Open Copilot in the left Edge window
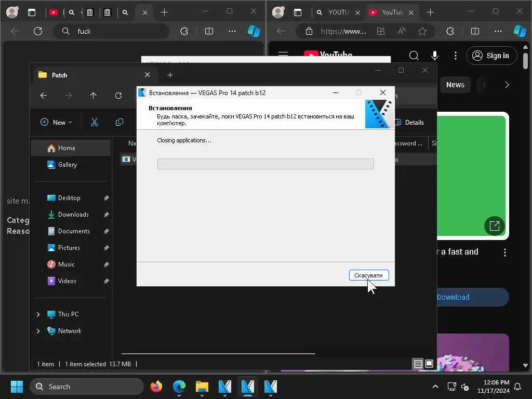 [x=254, y=31]
